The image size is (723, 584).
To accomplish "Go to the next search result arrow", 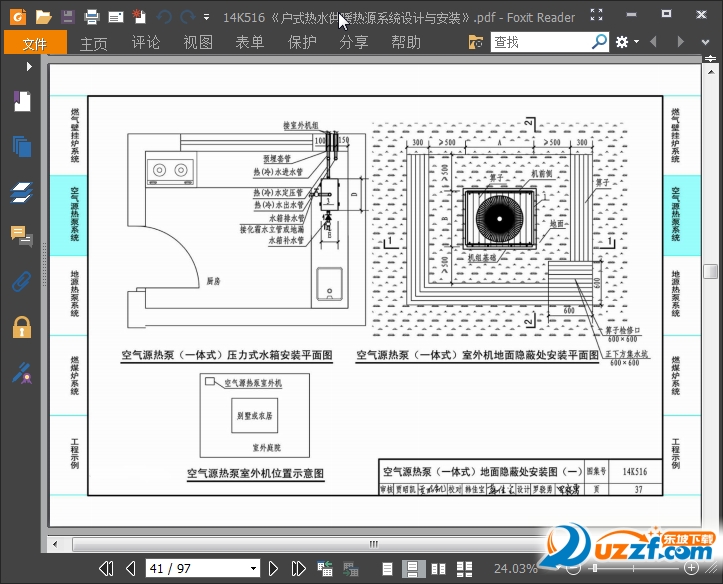I will pos(681,42).
